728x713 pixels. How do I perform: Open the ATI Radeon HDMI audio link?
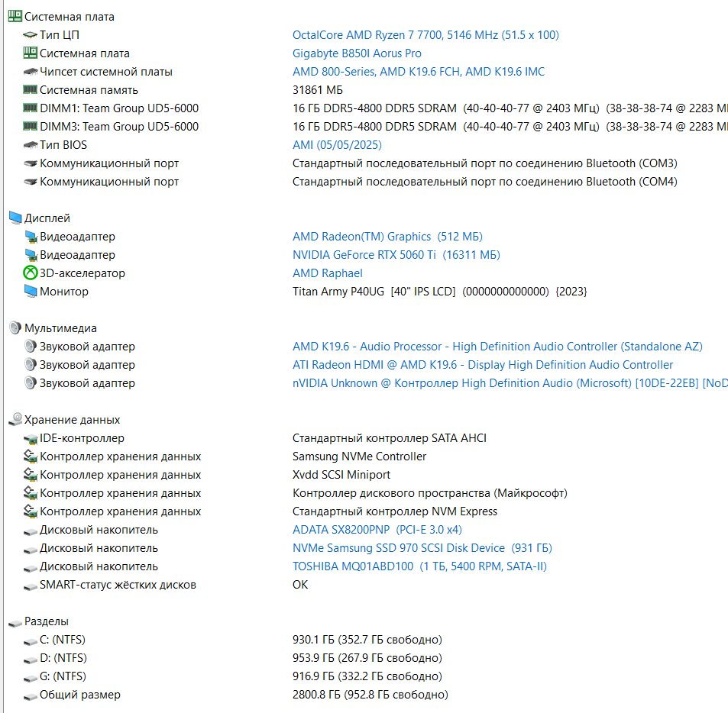tap(482, 365)
